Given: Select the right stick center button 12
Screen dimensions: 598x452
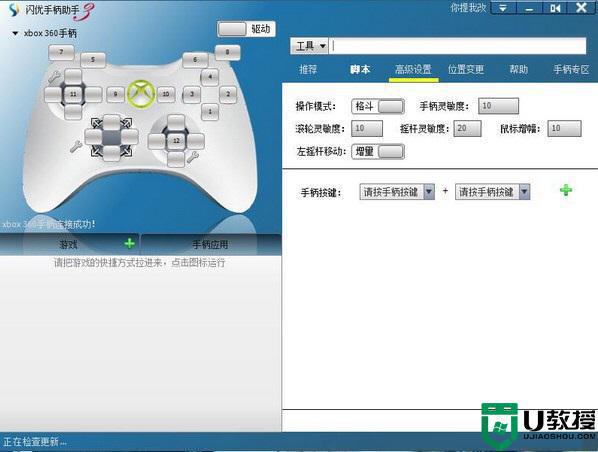Looking at the screenshot, I should 176,141.
